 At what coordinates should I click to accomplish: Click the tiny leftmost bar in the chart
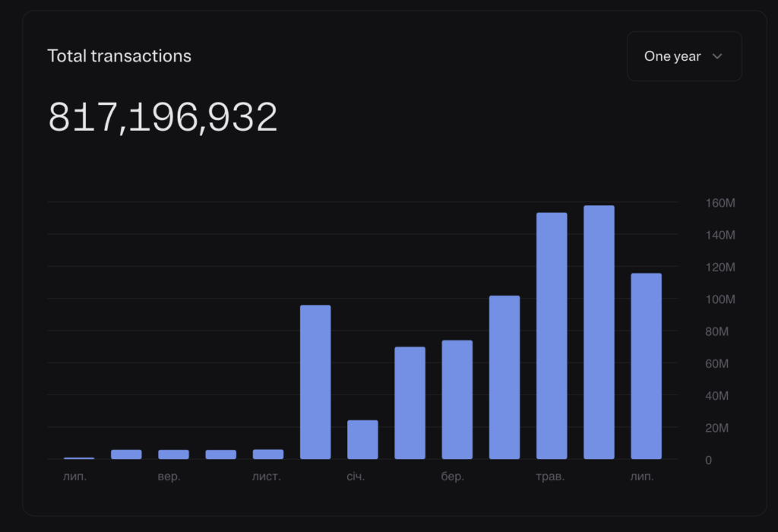[x=79, y=458]
